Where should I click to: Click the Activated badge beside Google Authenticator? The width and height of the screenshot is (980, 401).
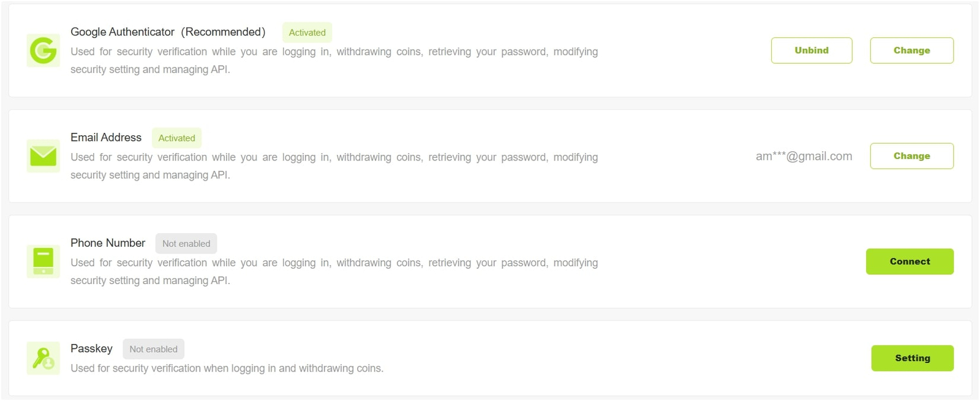[307, 32]
